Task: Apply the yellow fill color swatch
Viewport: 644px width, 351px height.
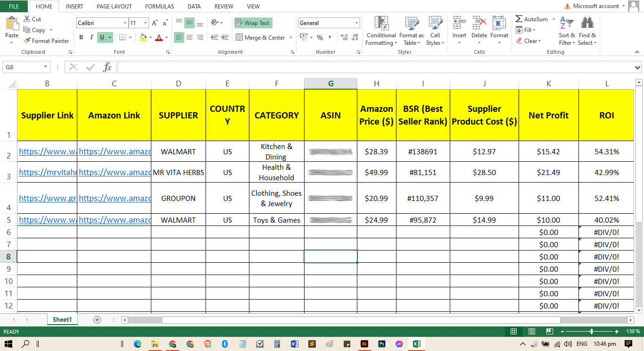Action: point(143,37)
